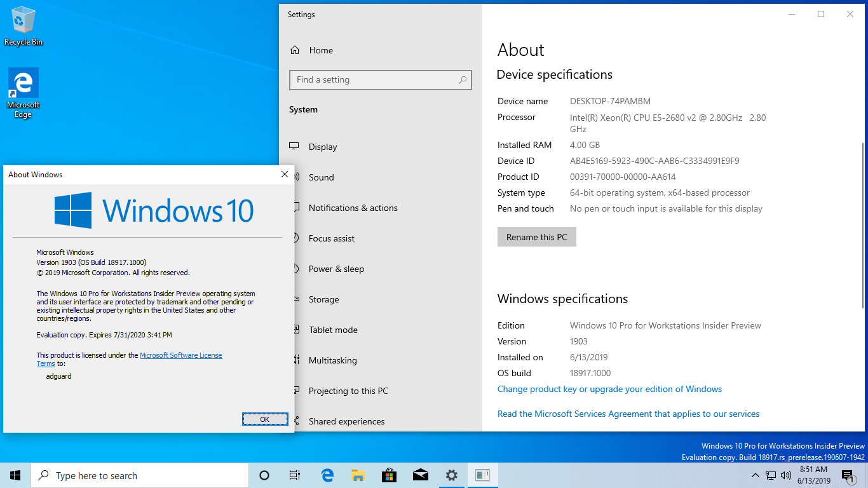The width and height of the screenshot is (868, 488).
Task: Click the search magnifier in Find a setting
Action: [463, 80]
